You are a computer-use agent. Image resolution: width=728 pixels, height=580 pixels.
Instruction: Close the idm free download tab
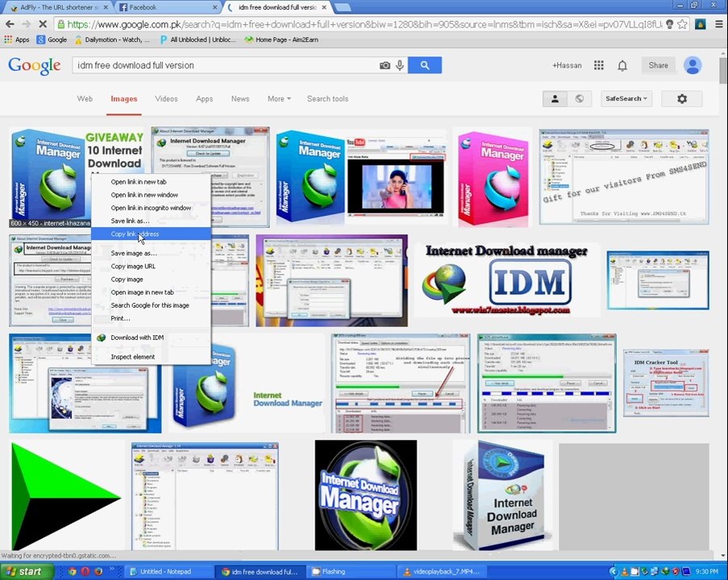[x=324, y=7]
